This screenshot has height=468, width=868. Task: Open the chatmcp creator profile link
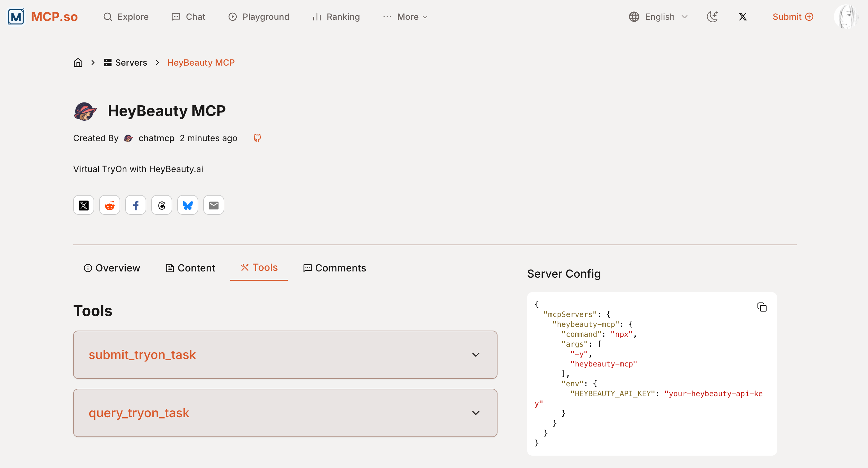coord(156,138)
